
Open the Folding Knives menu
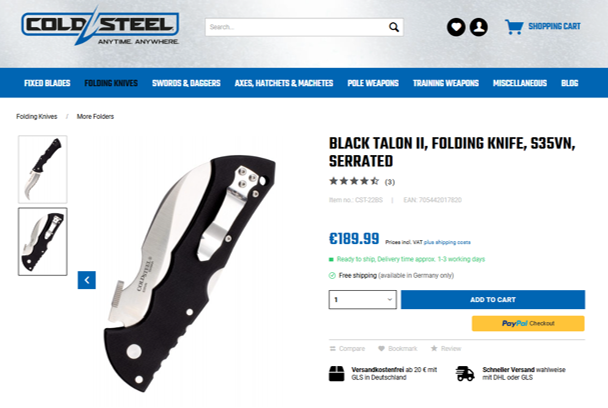click(111, 83)
